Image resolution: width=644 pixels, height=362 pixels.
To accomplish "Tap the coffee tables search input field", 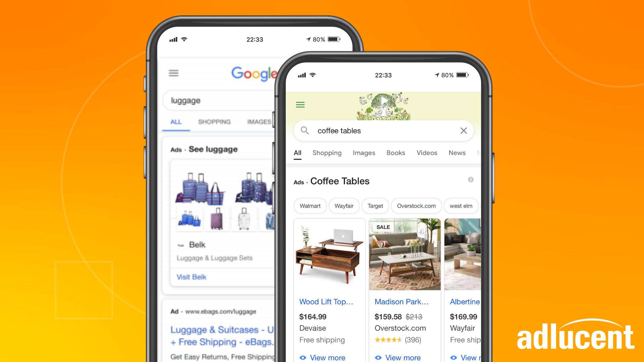I will 383,130.
